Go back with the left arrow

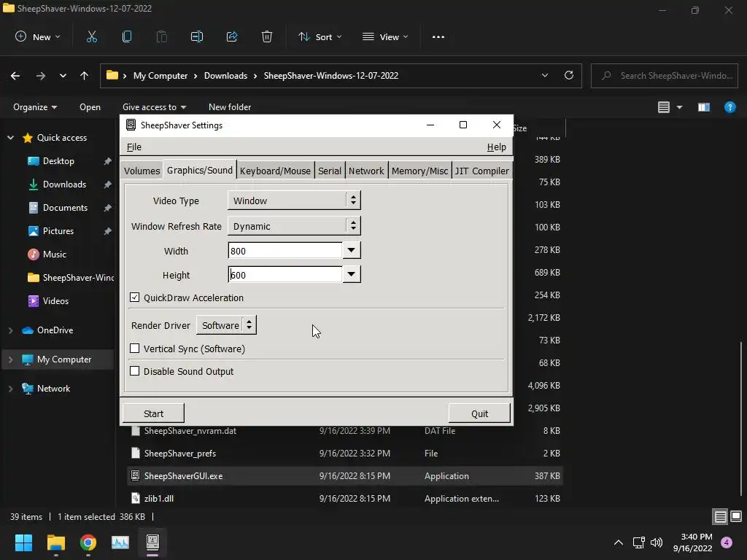(15, 76)
